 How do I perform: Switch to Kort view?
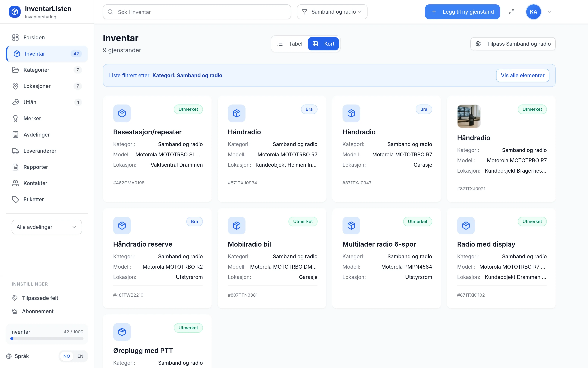point(323,44)
